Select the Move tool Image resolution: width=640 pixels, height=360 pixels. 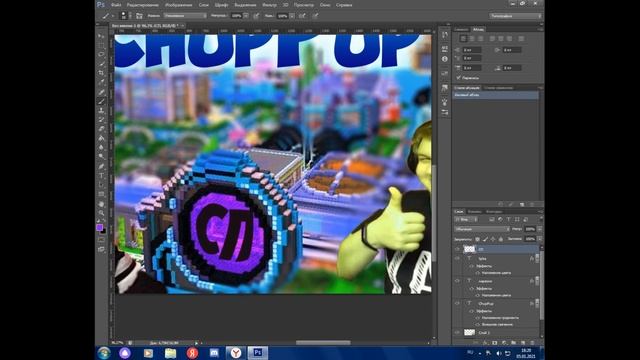tap(101, 36)
